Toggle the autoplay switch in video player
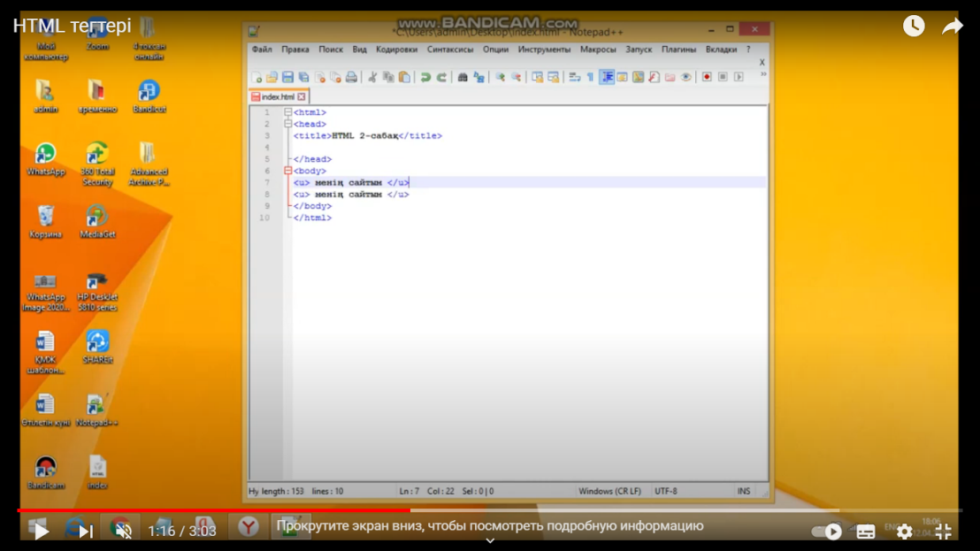This screenshot has height=551, width=980. [827, 532]
